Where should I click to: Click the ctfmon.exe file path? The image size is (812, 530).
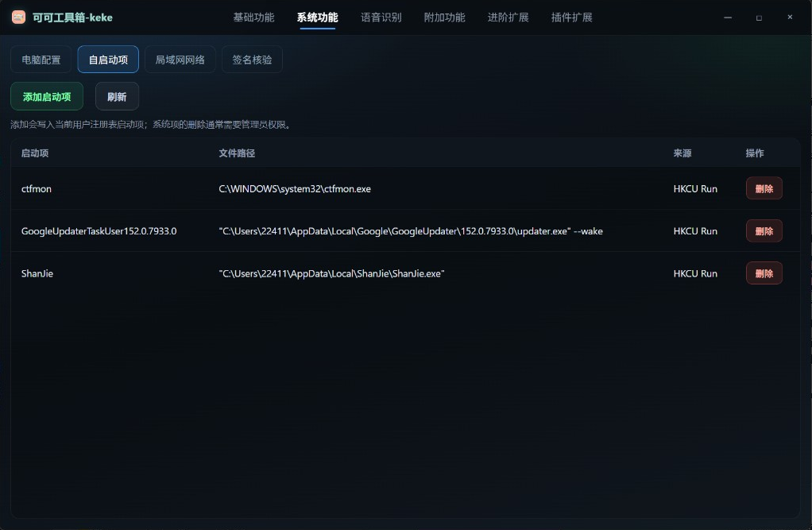pos(295,189)
